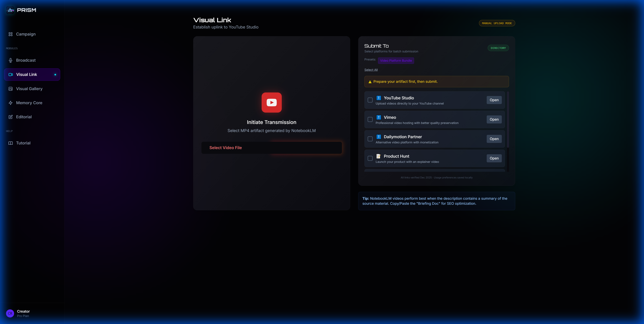Image resolution: width=644 pixels, height=324 pixels.
Task: Click the CR creator avatar
Action: point(10,313)
